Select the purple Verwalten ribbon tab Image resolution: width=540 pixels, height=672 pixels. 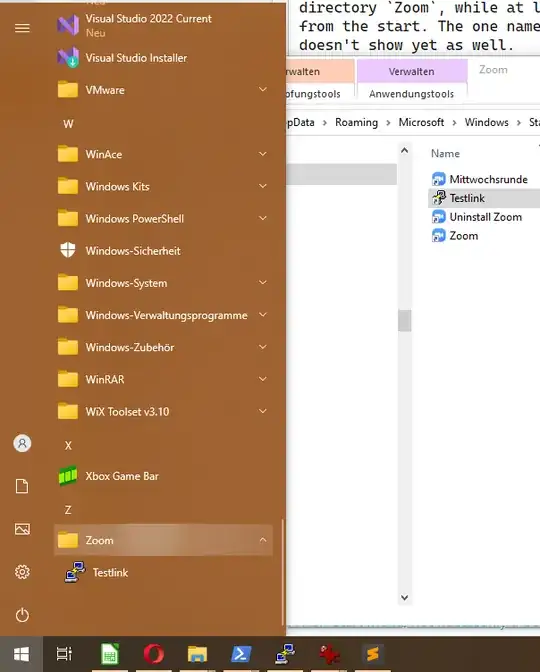pos(412,71)
